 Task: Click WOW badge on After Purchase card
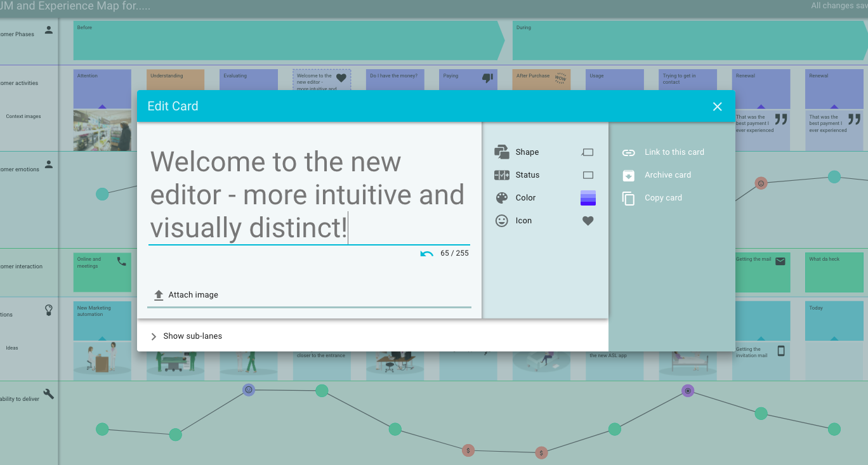coord(560,78)
